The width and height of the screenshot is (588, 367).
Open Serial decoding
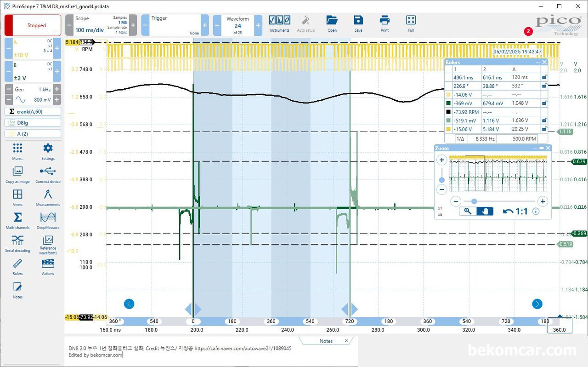pos(17,243)
